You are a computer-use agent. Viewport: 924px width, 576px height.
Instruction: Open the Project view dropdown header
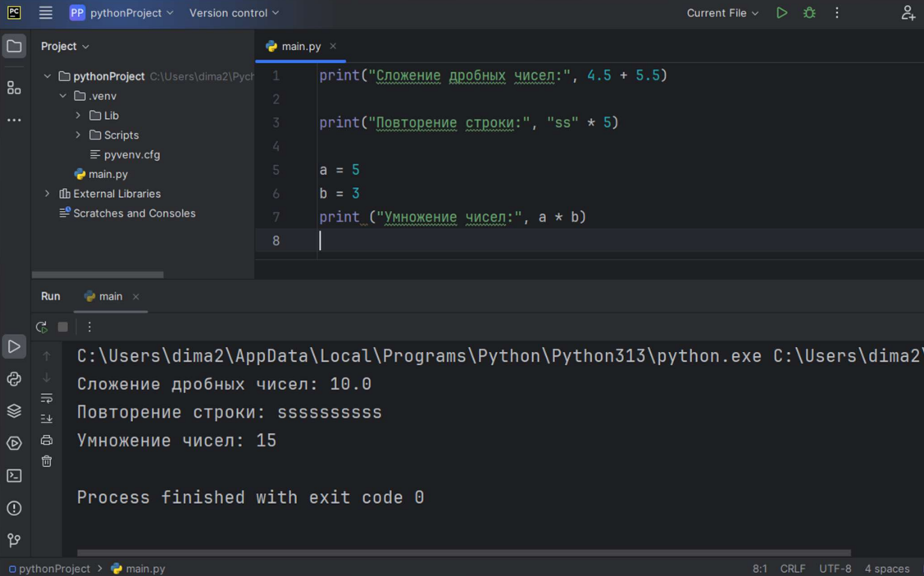[65, 46]
